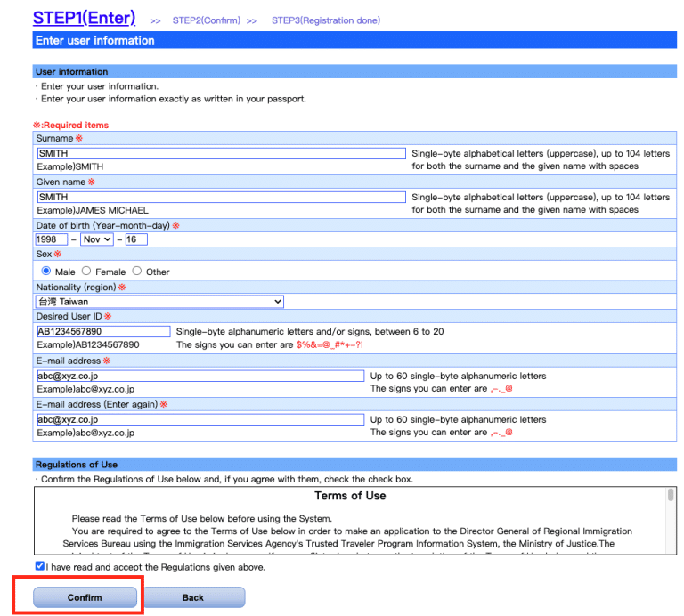Viewport: 684px width, 616px height.
Task: Select the Other sex radio button
Action: [137, 271]
